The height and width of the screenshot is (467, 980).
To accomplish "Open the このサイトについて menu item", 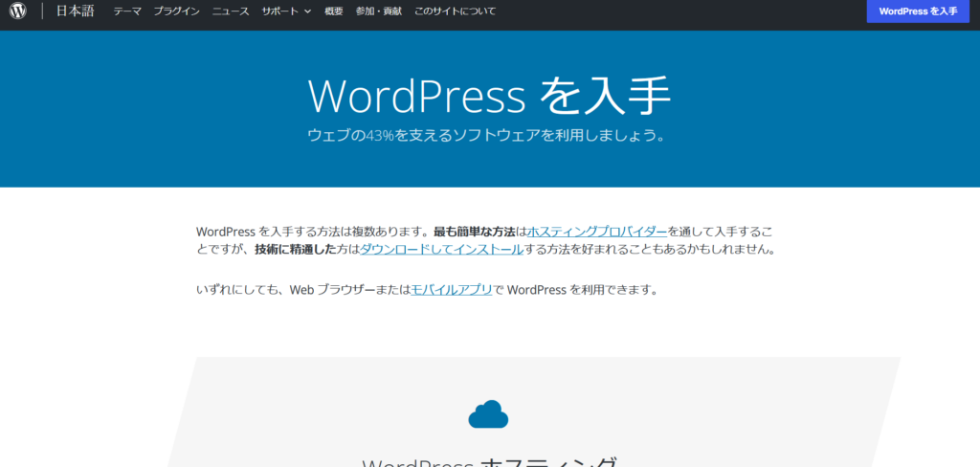I will click(x=455, y=11).
